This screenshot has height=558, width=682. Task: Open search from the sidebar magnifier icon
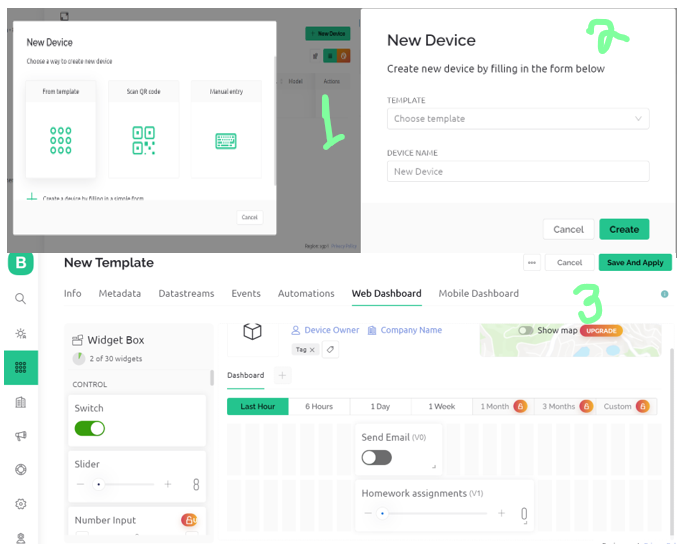click(20, 298)
